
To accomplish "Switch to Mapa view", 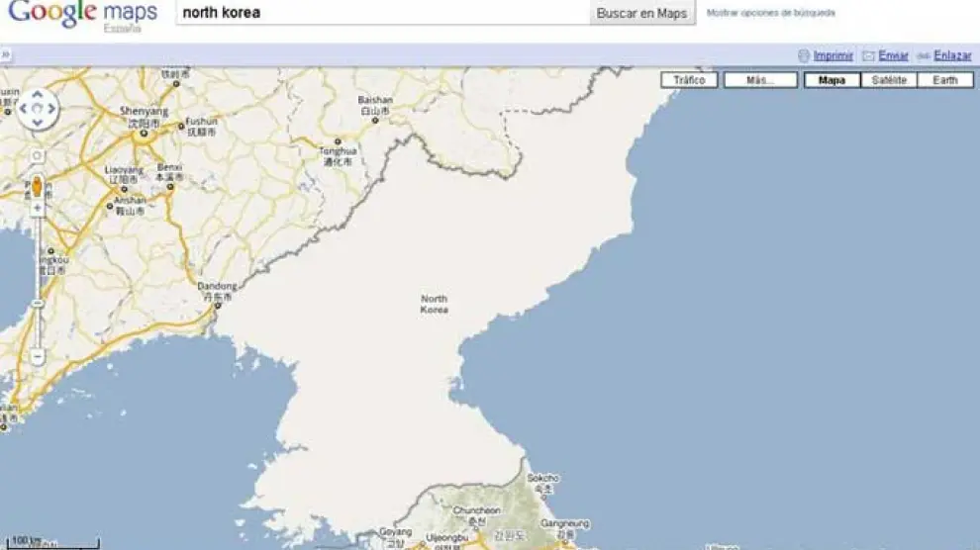I will 832,80.
